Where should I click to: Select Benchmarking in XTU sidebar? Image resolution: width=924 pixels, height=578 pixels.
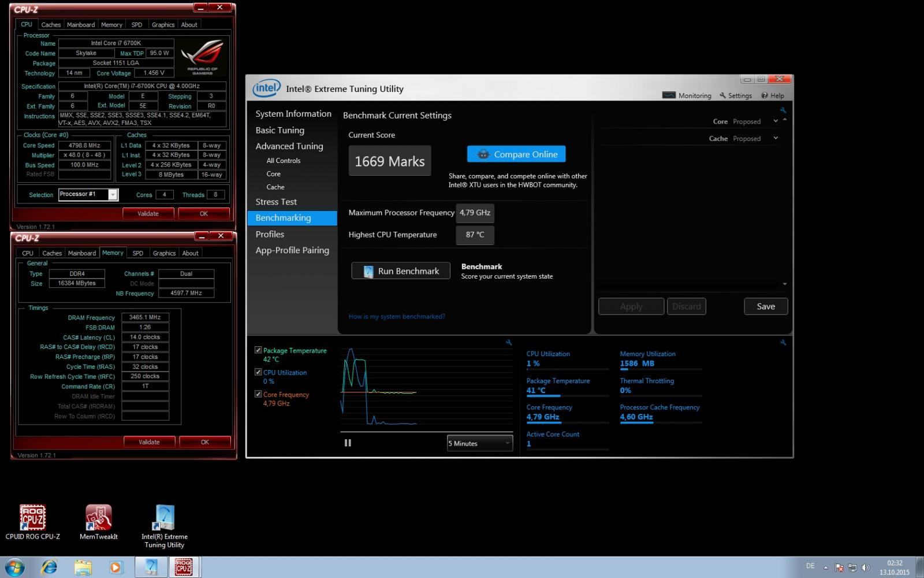[292, 218]
